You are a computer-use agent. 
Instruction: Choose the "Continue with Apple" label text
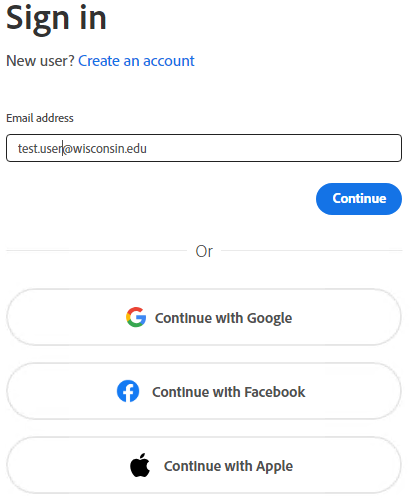pyautogui.click(x=228, y=466)
